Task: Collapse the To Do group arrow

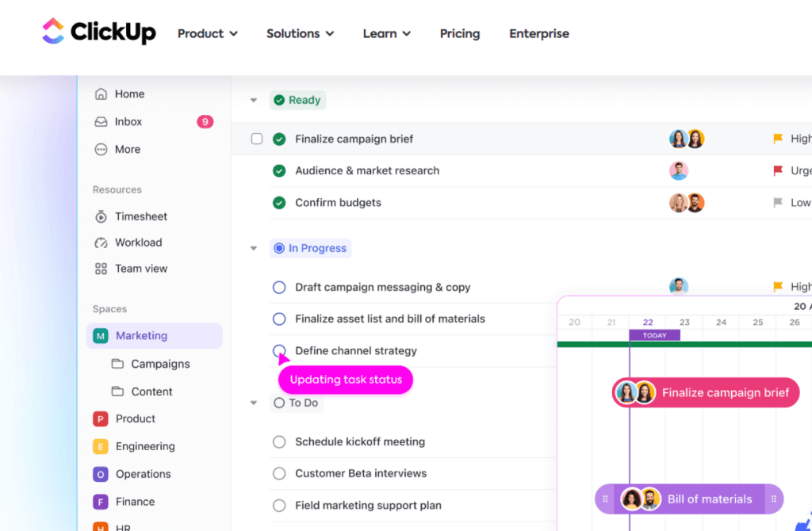Action: [x=254, y=403]
